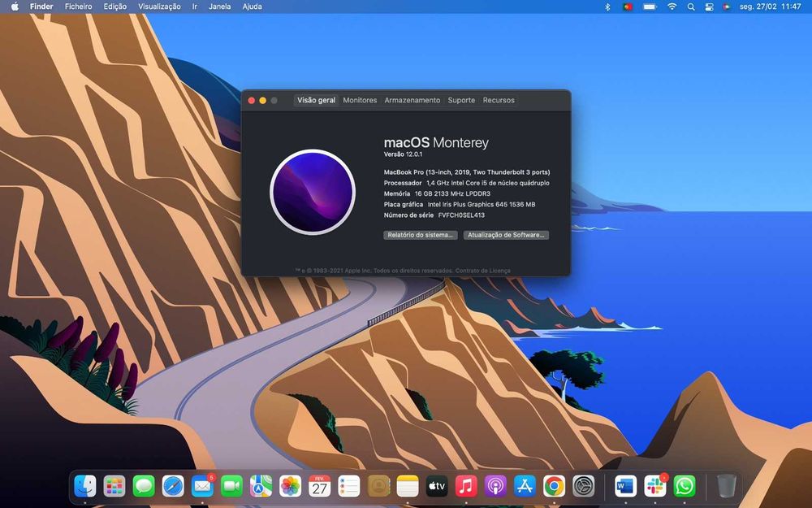Image resolution: width=812 pixels, height=508 pixels.
Task: Switch to the Armazenamento tab
Action: click(412, 100)
